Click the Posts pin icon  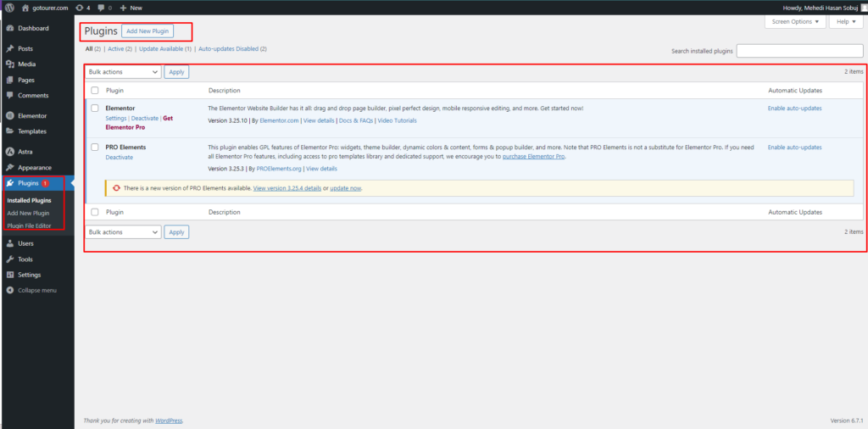[x=10, y=48]
